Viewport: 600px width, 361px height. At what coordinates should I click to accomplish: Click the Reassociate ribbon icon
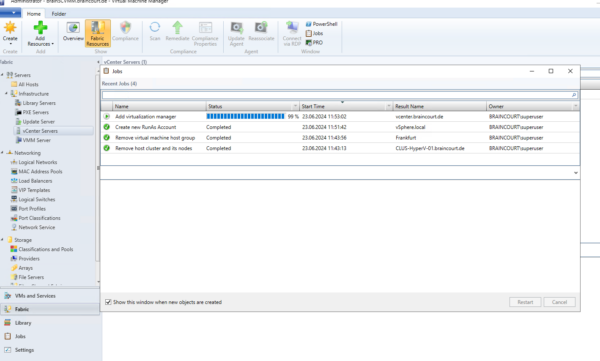(x=261, y=28)
